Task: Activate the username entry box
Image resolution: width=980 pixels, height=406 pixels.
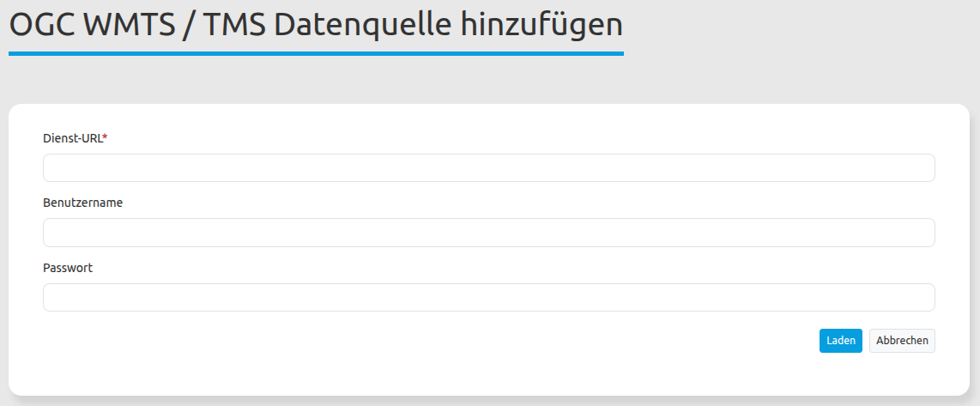Action: point(488,233)
